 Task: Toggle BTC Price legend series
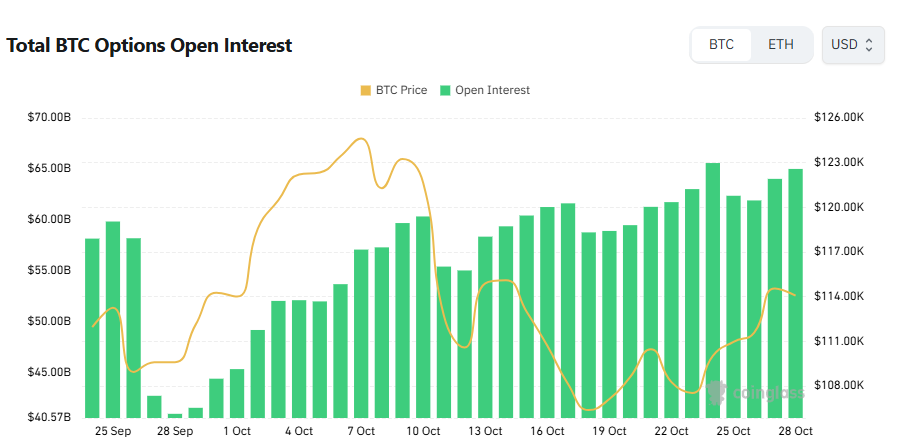point(400,90)
